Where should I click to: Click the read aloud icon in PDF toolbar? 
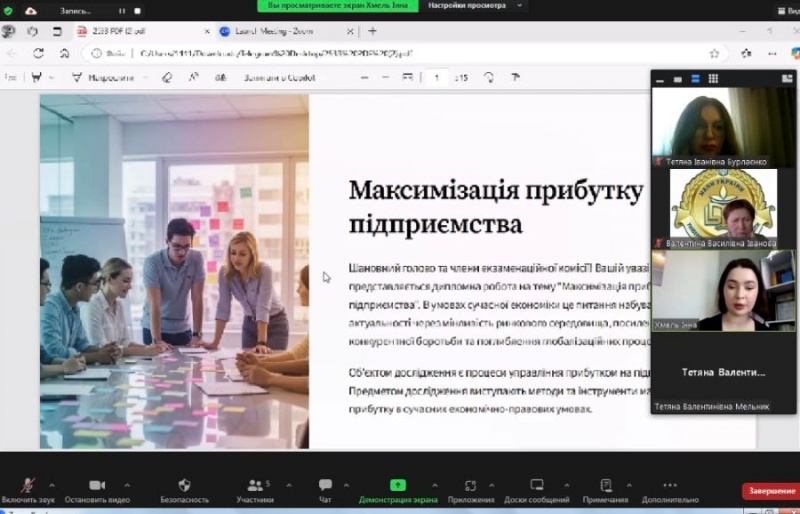(193, 78)
